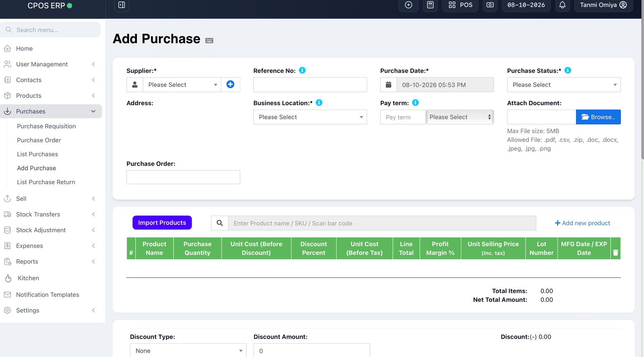644x357 pixels.
Task: Click the magnifier icon beside product search
Action: pos(220,223)
